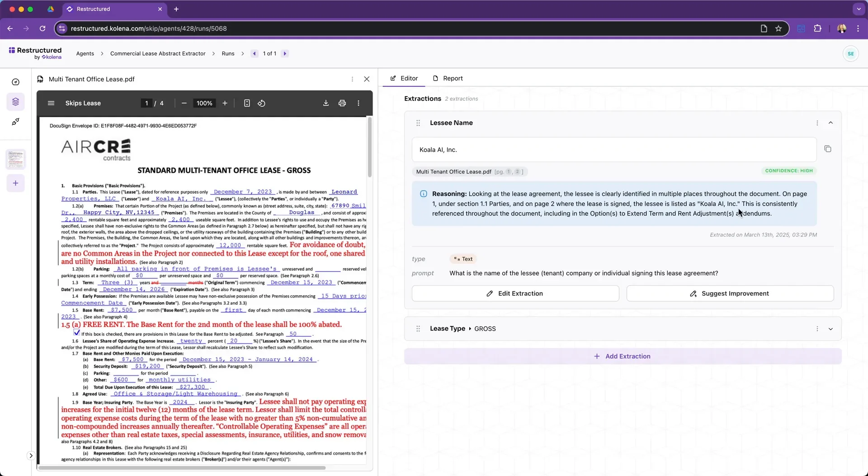
Task: Expand the left sidebar with arrow
Action: [31, 456]
